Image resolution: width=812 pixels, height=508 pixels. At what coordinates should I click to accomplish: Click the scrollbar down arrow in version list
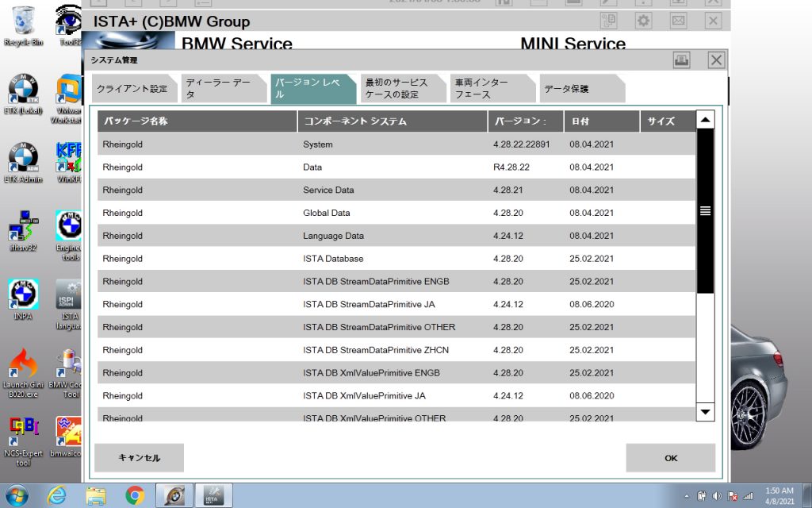coord(705,412)
